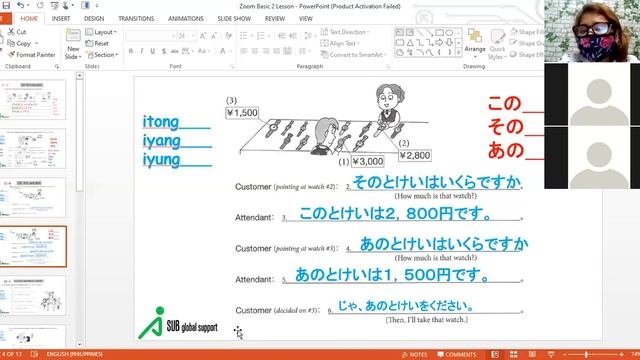
Task: Click Clear All Formatting icon
Action: click(x=228, y=36)
